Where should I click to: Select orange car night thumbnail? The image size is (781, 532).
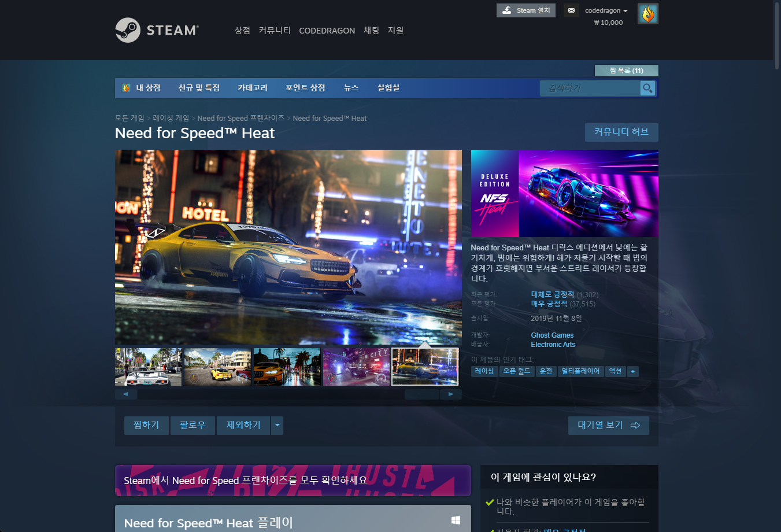pyautogui.click(x=287, y=367)
